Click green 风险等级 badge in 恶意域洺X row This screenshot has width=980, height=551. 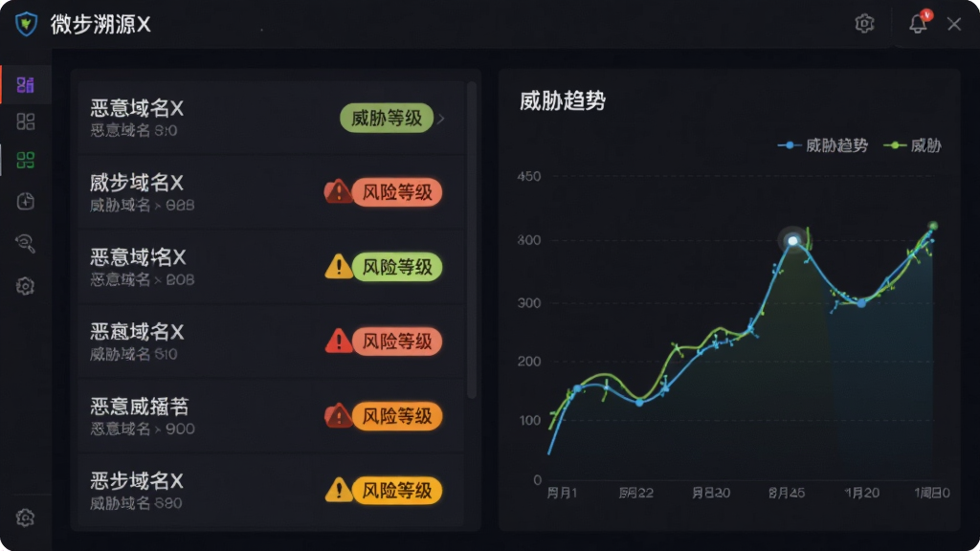click(397, 267)
